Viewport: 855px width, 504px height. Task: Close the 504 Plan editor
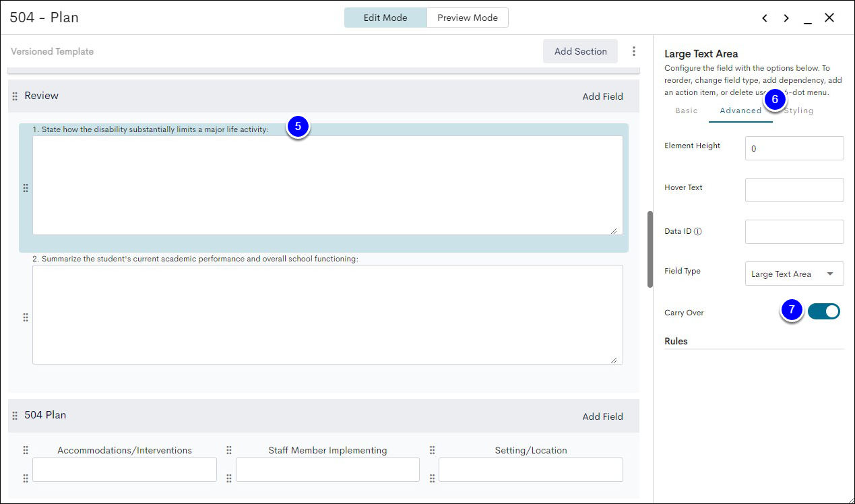tap(829, 18)
